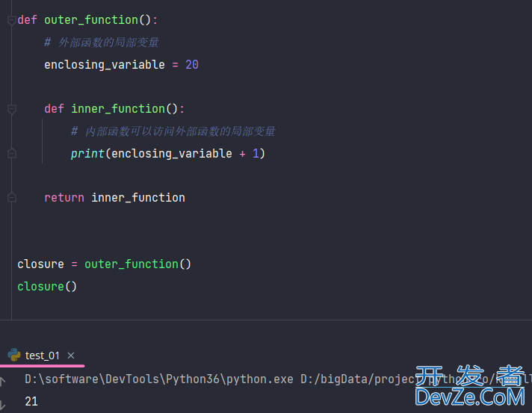Click 'return inner_function' statement
Screen dimensions: 532x413
click(114, 198)
